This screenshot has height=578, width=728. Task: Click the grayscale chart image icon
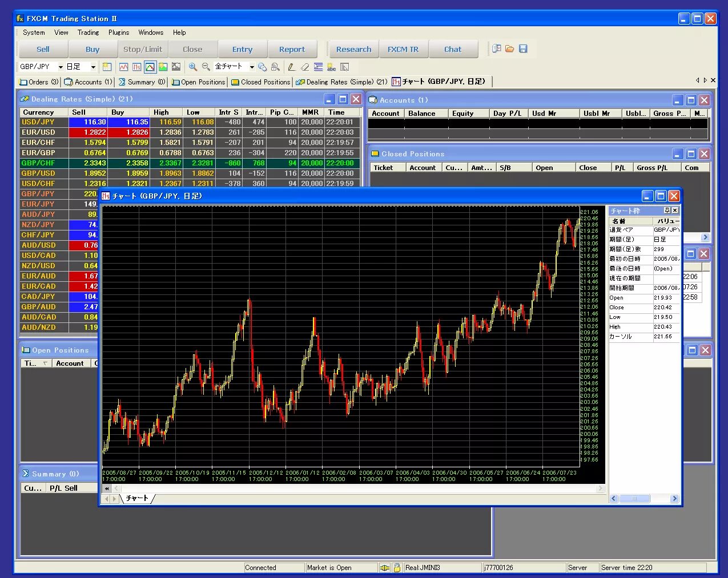click(176, 67)
